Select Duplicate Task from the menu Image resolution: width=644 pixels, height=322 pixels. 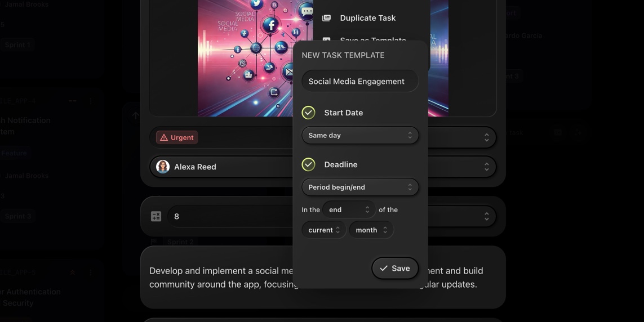click(367, 18)
